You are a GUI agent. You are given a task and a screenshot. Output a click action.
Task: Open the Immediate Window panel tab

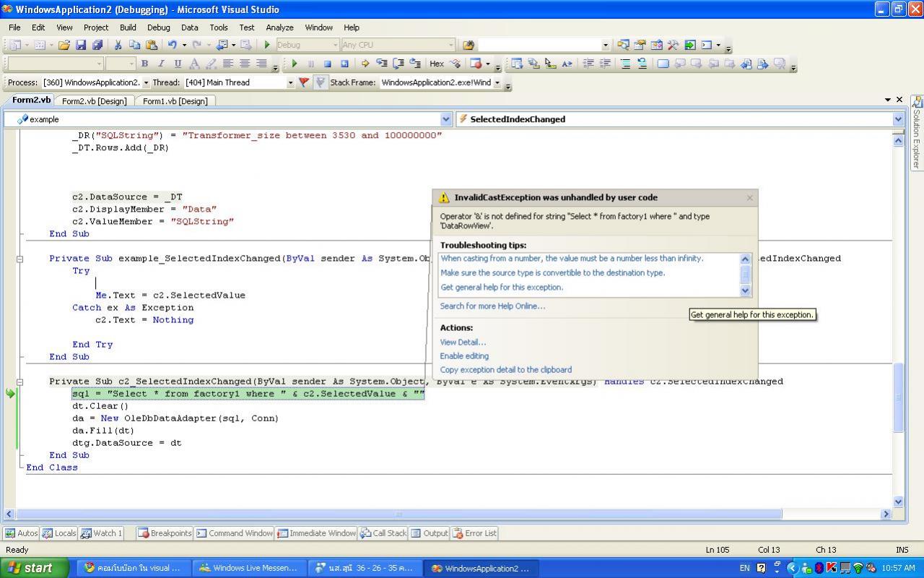point(317,533)
